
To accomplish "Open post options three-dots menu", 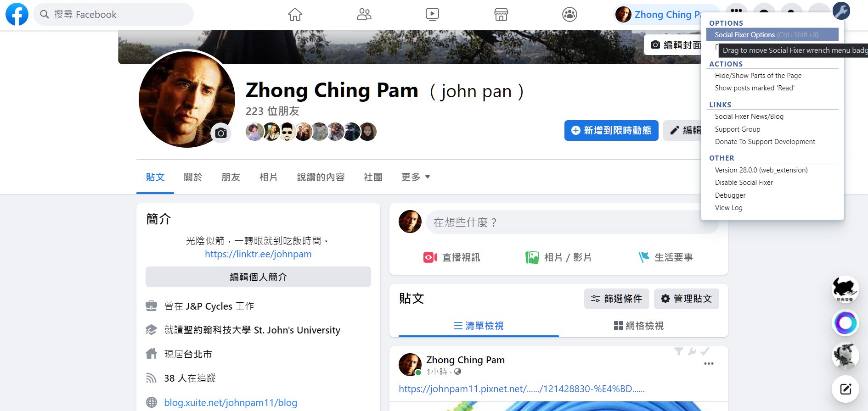I will pyautogui.click(x=709, y=363).
